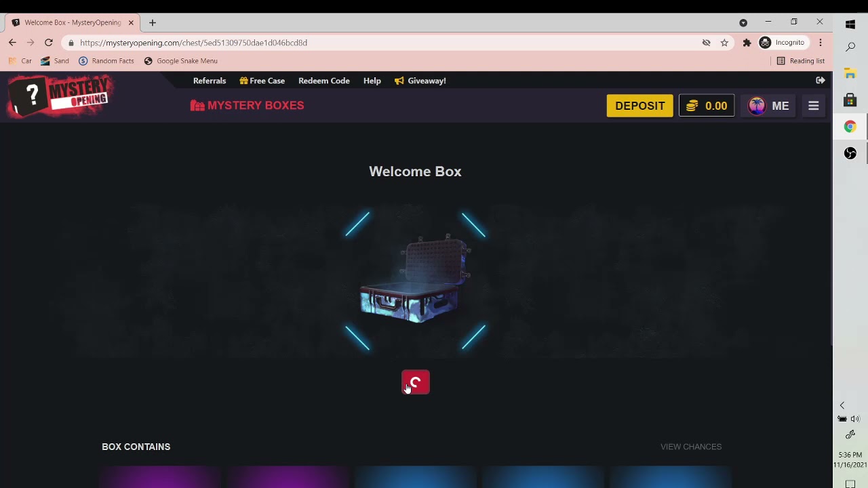
Task: Click the Welcome Box heading
Action: coord(415,171)
